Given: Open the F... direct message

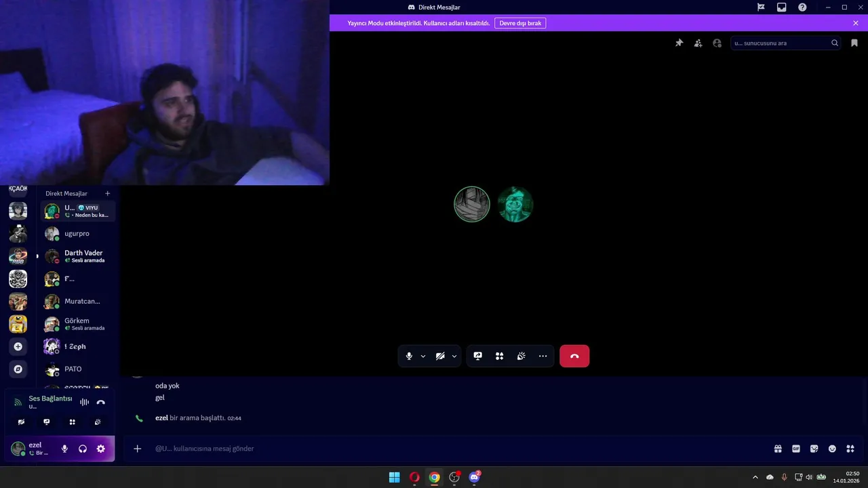Looking at the screenshot, I should [78, 279].
